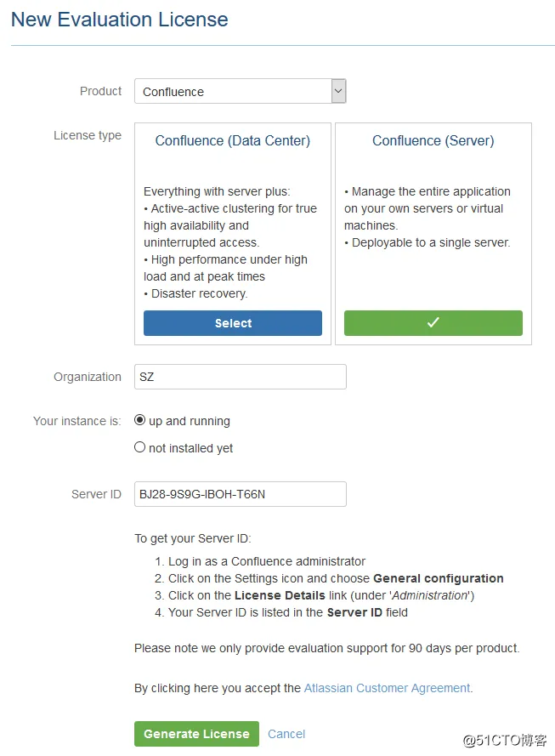Click the Confluence (Data Center) title
The height and width of the screenshot is (756, 555).
point(233,141)
